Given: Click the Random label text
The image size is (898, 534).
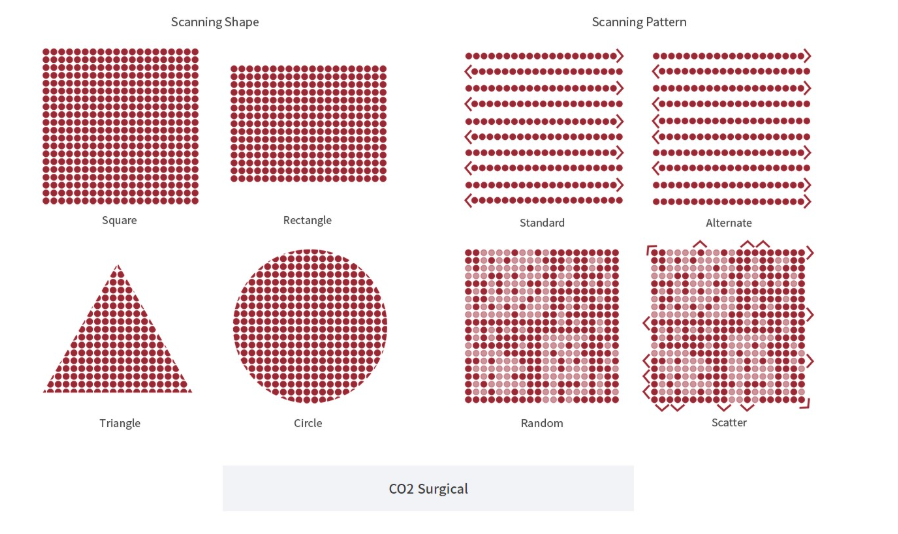Looking at the screenshot, I should [x=542, y=423].
